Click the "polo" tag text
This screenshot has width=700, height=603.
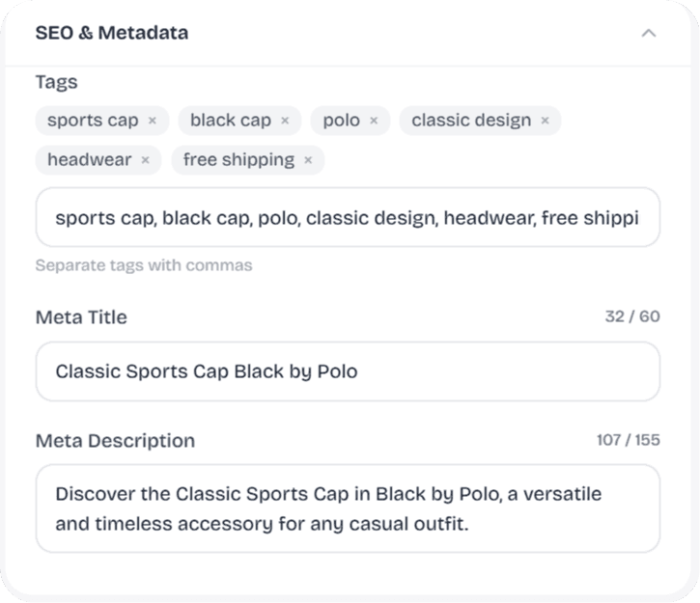click(x=341, y=121)
